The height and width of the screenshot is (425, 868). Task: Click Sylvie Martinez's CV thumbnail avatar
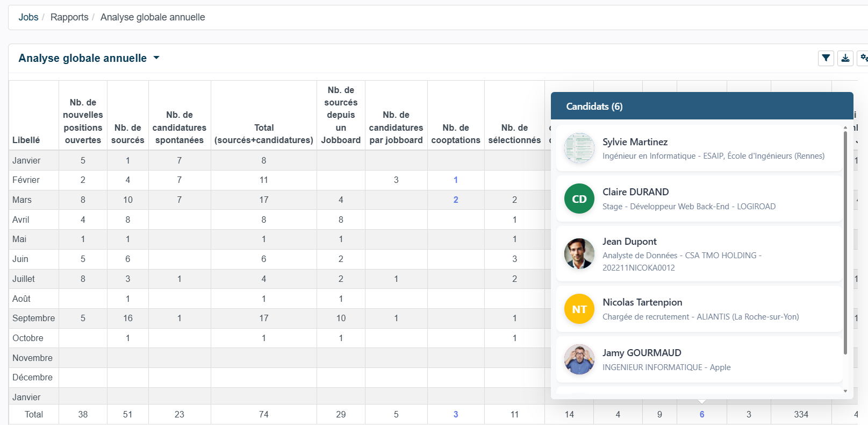pos(579,148)
